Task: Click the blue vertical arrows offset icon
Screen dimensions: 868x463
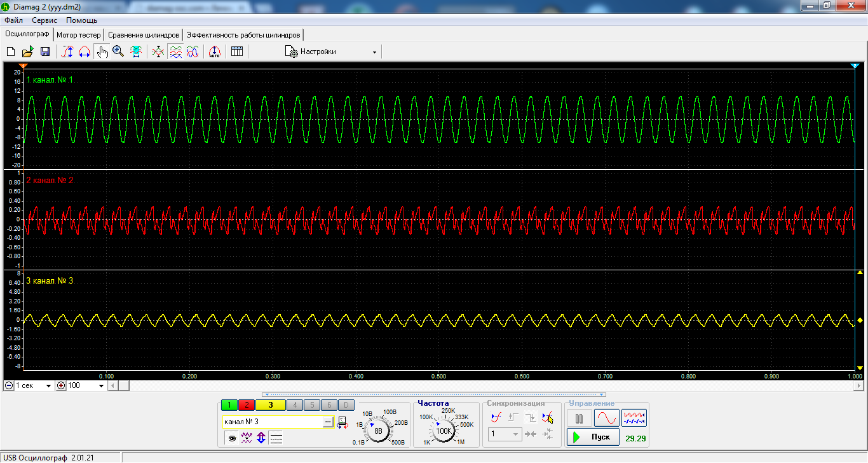Action: [261, 438]
